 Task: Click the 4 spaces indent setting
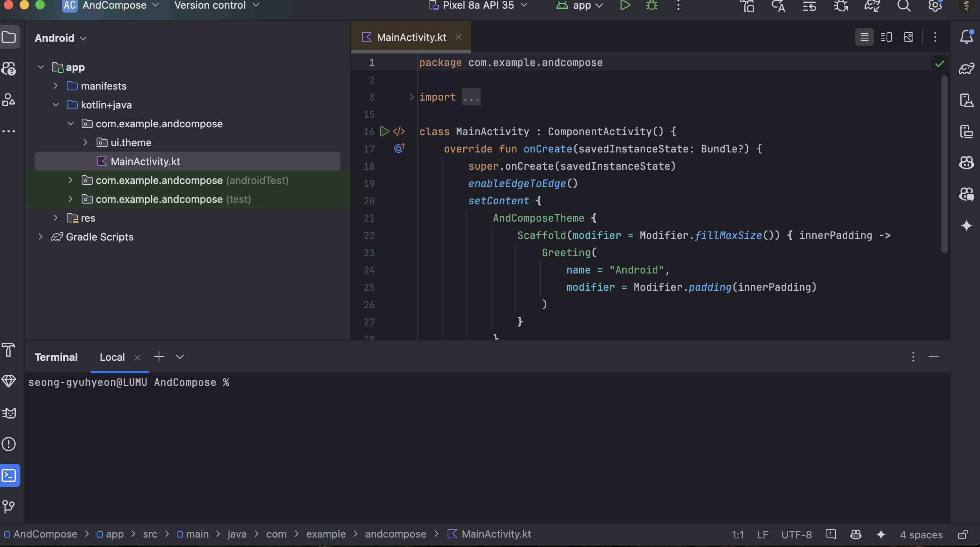(921, 534)
